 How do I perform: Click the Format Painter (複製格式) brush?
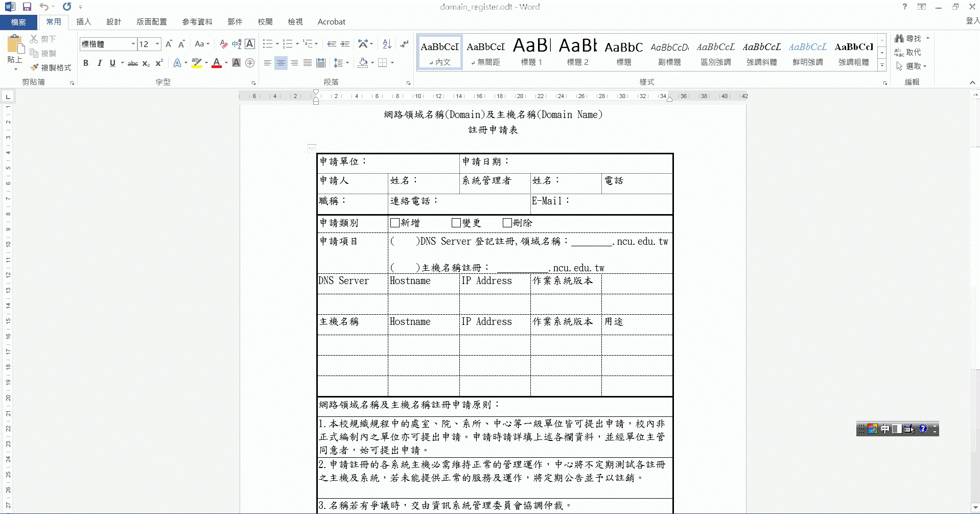click(x=51, y=67)
